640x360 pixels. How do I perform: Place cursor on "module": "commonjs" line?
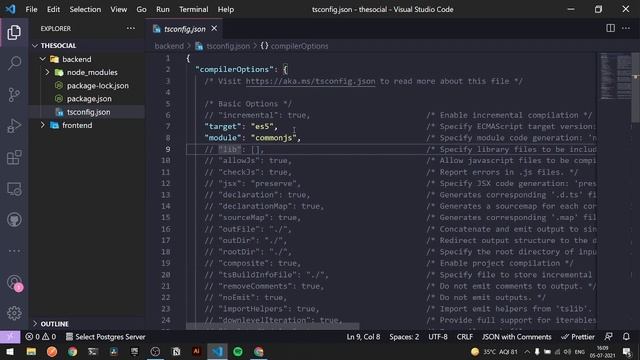click(x=252, y=138)
